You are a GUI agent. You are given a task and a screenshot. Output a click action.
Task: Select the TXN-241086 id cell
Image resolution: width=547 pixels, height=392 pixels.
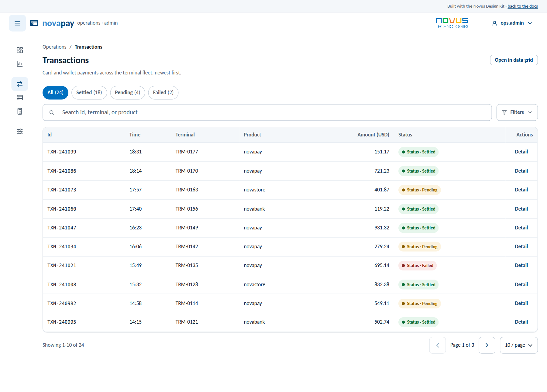coord(62,171)
